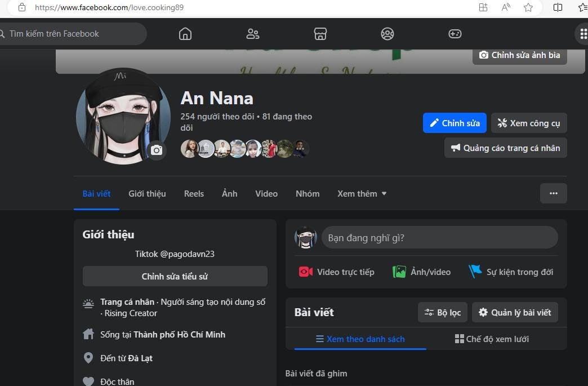Open the Facebook apps menu grid icon
Image resolution: width=588 pixels, height=386 pixels.
(583, 34)
